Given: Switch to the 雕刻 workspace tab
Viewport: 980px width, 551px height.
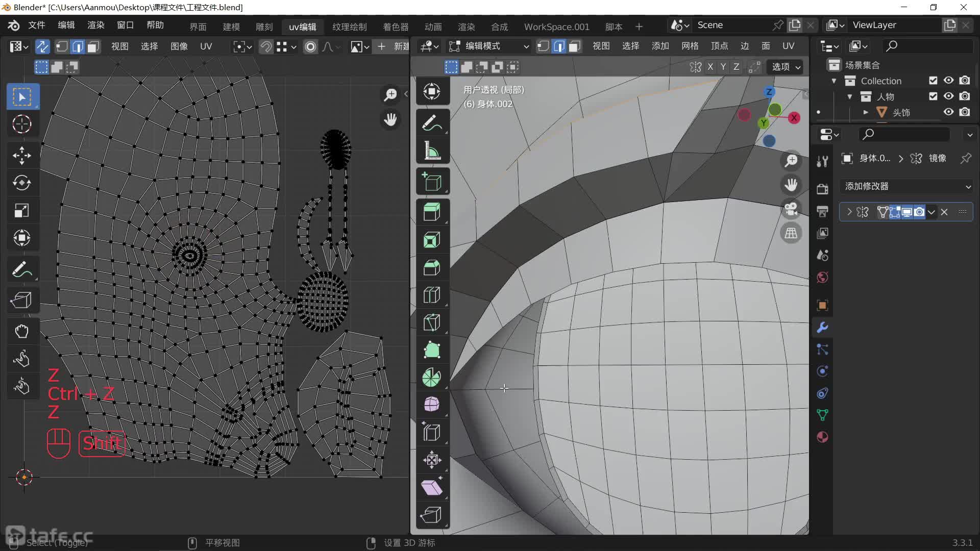Looking at the screenshot, I should coord(264,27).
